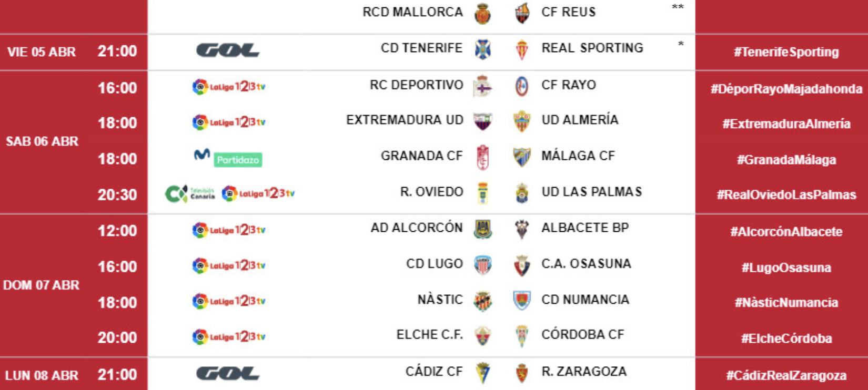
Task: Click the RCD Mallorca club crest
Action: (482, 14)
